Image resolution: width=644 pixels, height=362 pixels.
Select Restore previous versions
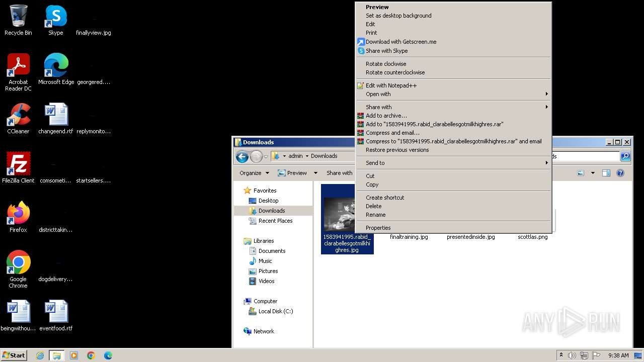coord(453,150)
